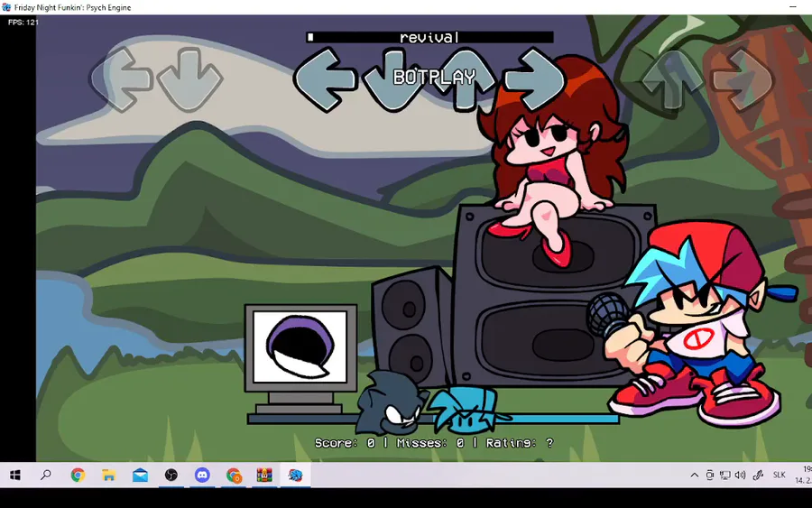This screenshot has width=812, height=508.
Task: Click the dark Sonic health icon
Action: (391, 402)
